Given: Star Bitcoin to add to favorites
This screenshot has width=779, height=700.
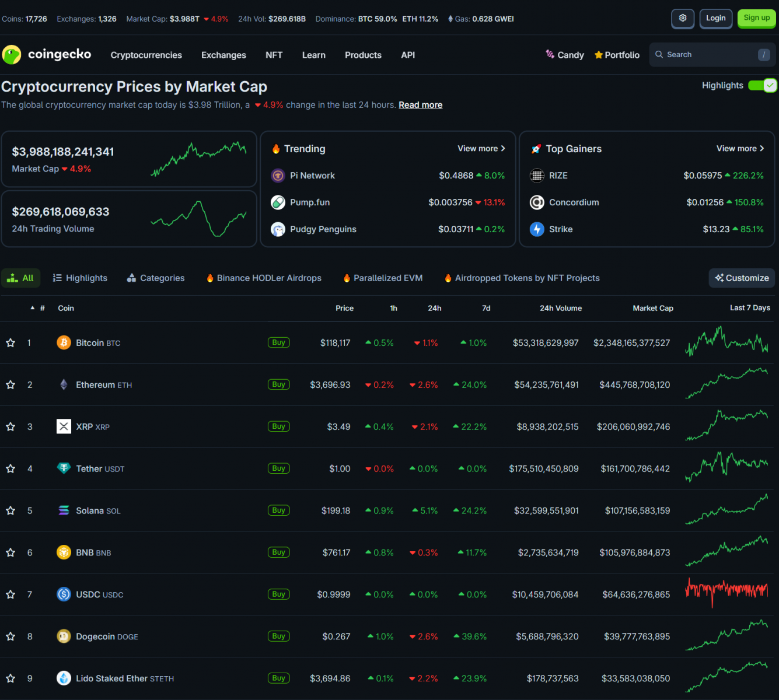Looking at the screenshot, I should click(11, 343).
